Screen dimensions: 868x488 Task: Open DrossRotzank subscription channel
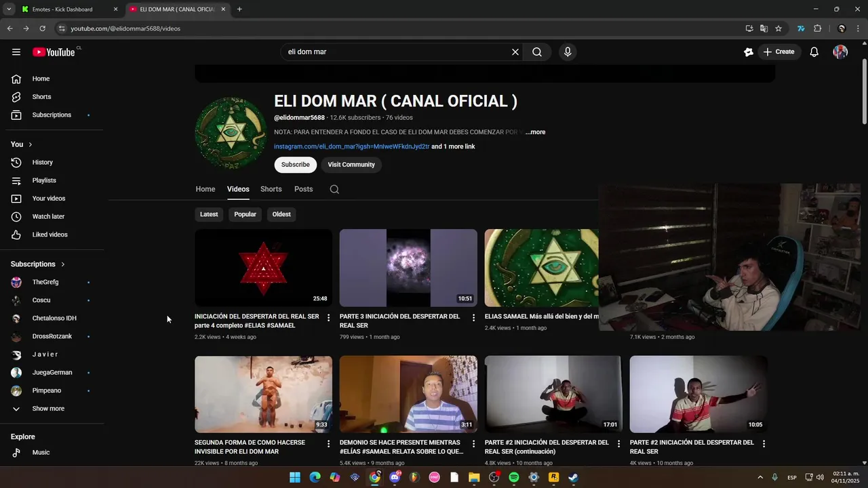click(x=52, y=337)
